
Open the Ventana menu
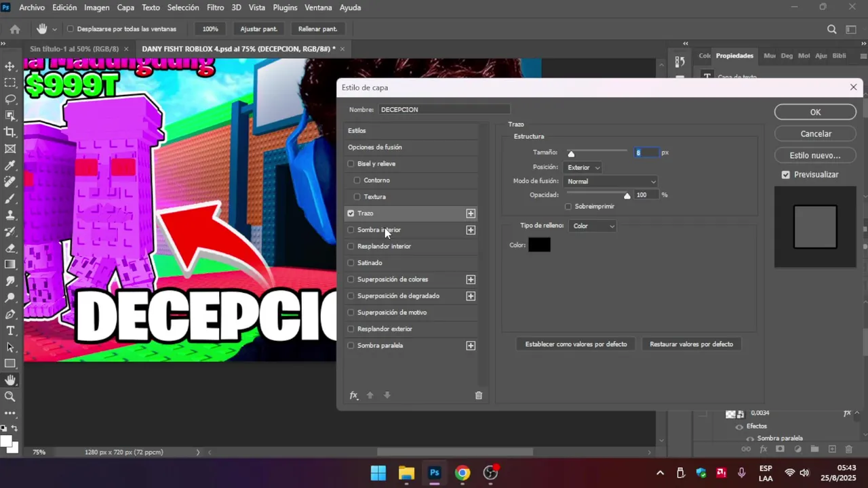318,7
